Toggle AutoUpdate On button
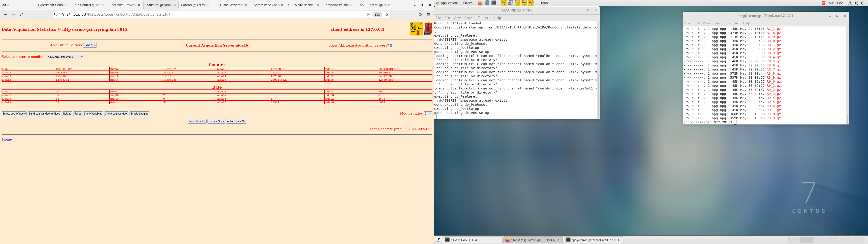The width and height of the screenshot is (868, 244). 236,121
